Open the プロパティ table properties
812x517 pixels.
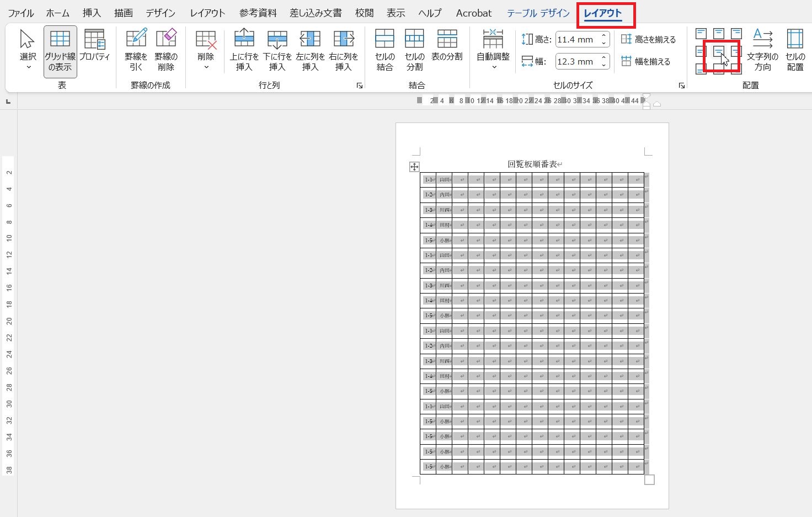click(94, 46)
